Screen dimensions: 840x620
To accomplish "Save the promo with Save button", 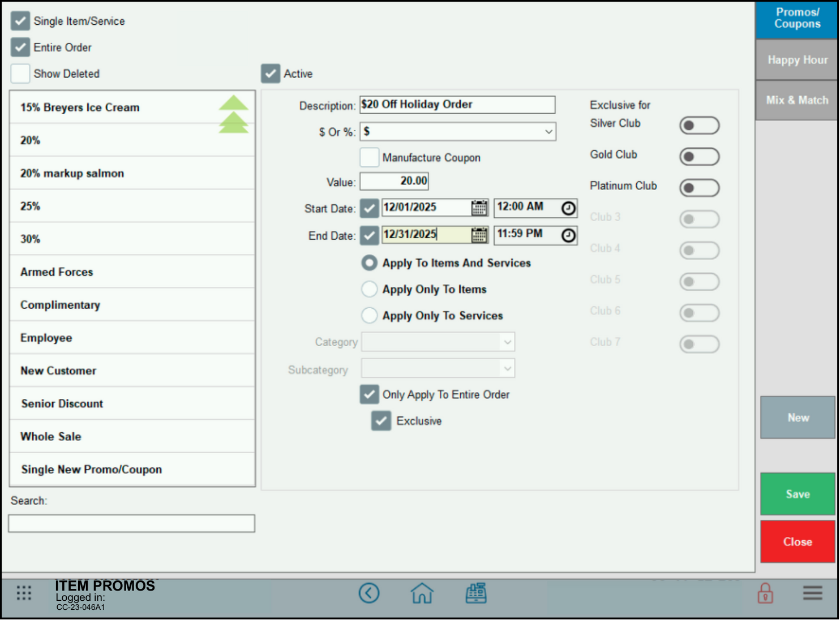I will point(798,494).
